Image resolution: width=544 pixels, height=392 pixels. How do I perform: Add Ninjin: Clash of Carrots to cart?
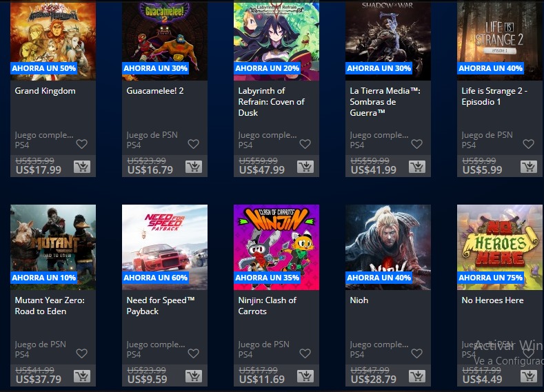click(305, 376)
